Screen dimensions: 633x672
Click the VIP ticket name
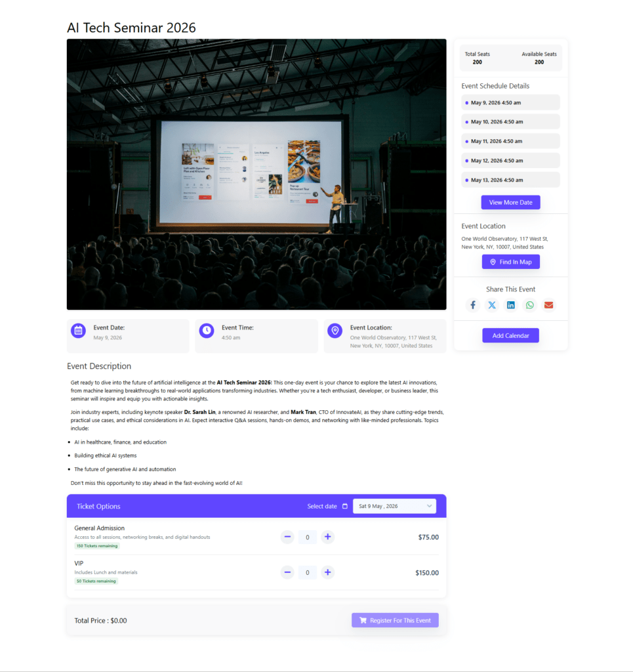click(79, 563)
